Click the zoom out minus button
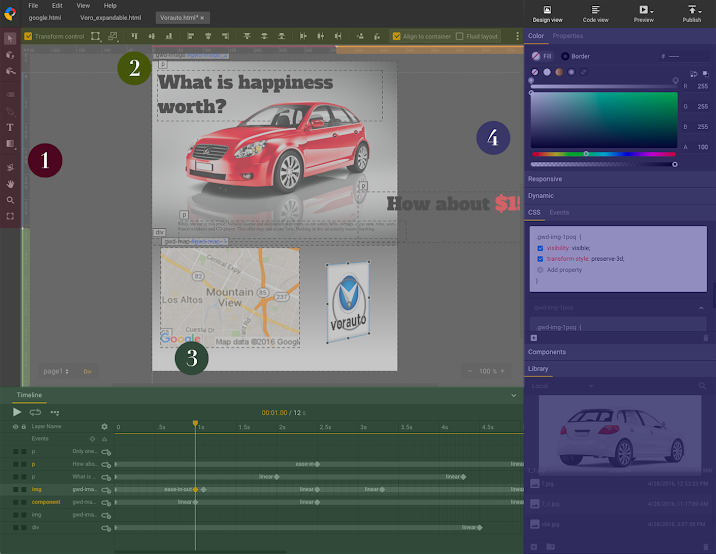Image resolution: width=716 pixels, height=554 pixels. pyautogui.click(x=469, y=371)
